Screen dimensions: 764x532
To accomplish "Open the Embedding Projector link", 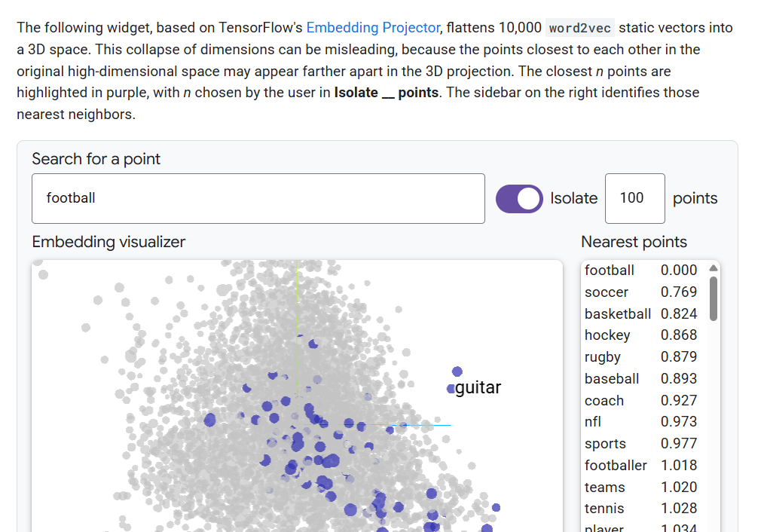I will (x=373, y=28).
